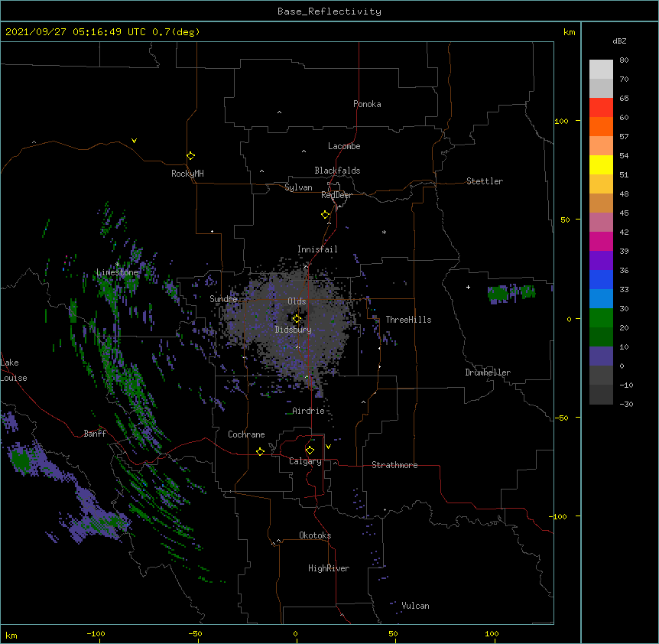Click the yellow diamond marker below the Cochrane label

(260, 451)
